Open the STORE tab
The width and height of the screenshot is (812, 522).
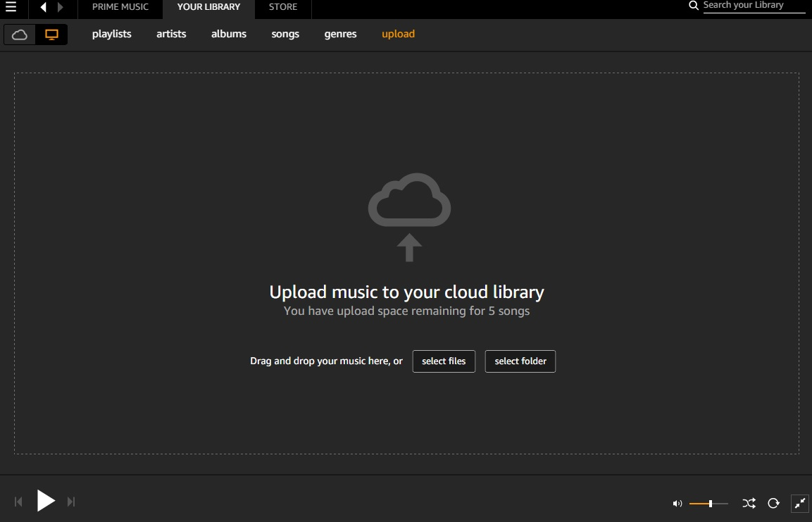click(282, 7)
